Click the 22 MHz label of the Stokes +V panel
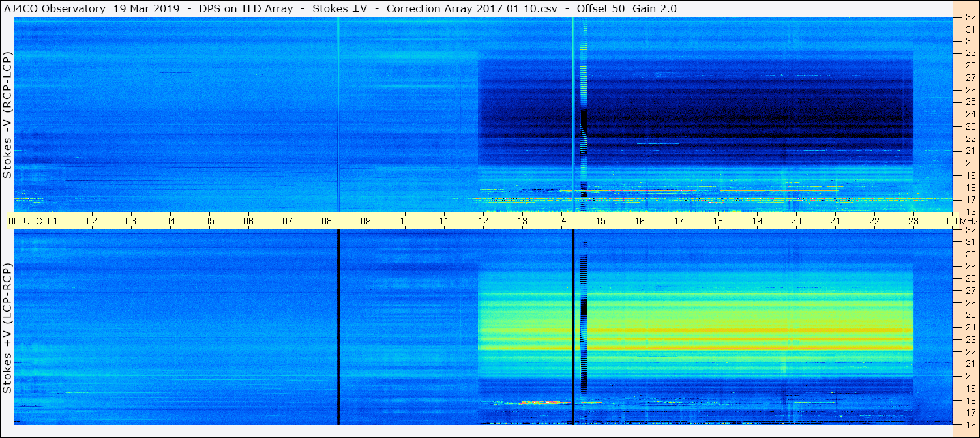Screen dimensions: 980x438 970,351
